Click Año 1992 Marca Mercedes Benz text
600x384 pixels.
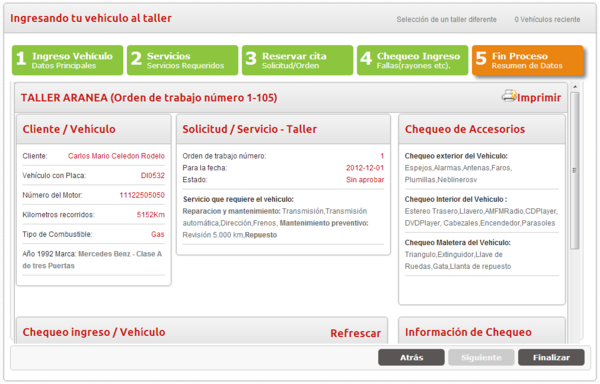[x=92, y=260]
